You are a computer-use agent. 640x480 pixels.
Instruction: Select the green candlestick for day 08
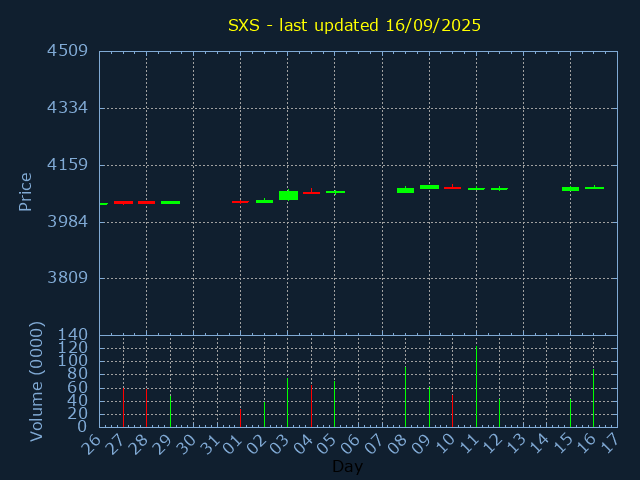click(405, 190)
